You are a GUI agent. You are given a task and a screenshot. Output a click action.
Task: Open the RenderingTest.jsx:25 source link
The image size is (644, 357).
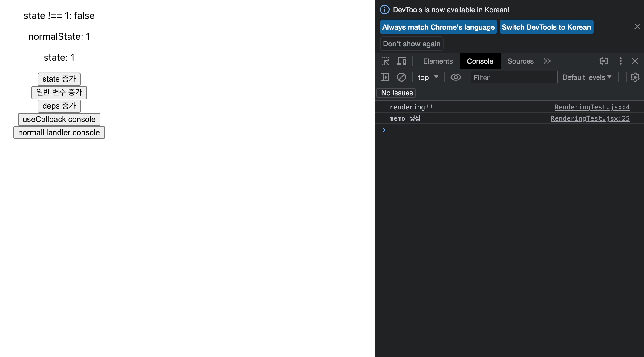coord(590,119)
